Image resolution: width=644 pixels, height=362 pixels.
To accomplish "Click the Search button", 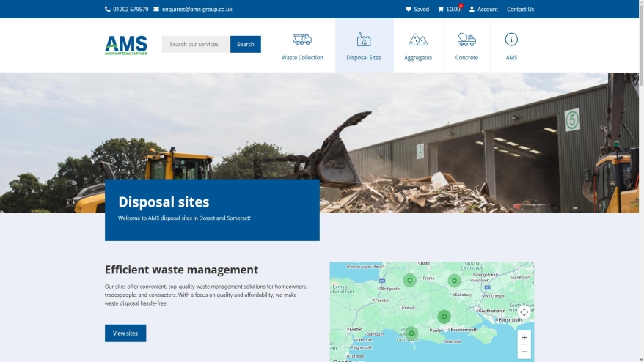I will point(246,44).
